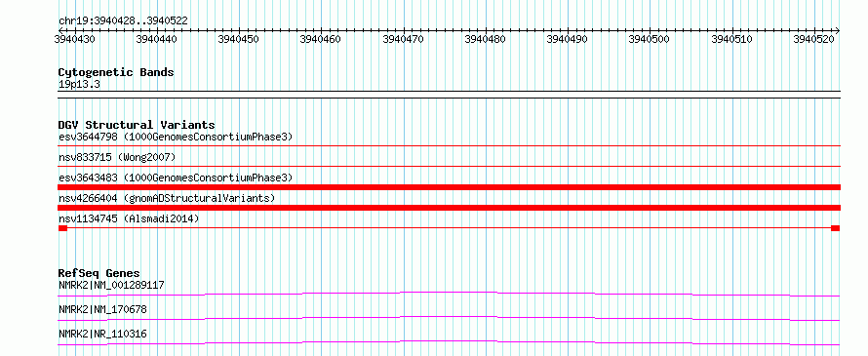
Task: Select left red end block of nsv1134745
Action: click(62, 228)
